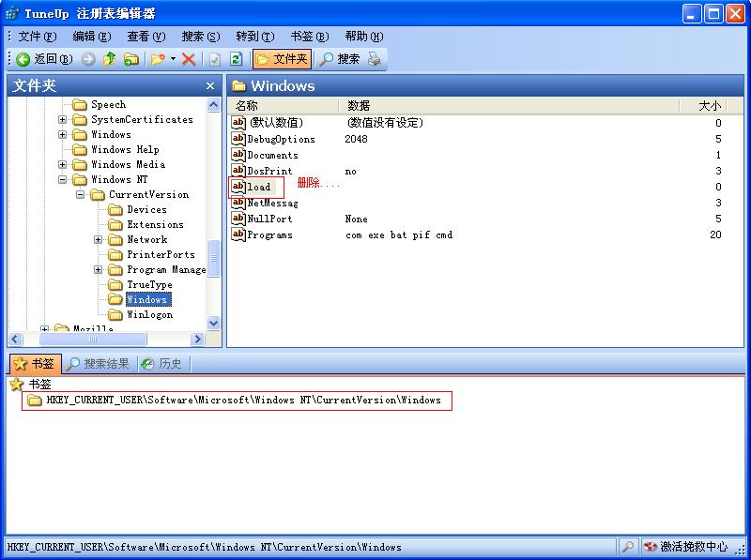Click the green refresh icon
The width and height of the screenshot is (751, 560).
(236, 59)
